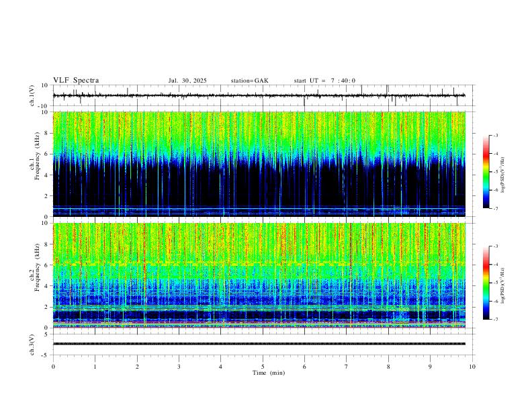Click the "9" tick on the Time axis

click(430, 367)
